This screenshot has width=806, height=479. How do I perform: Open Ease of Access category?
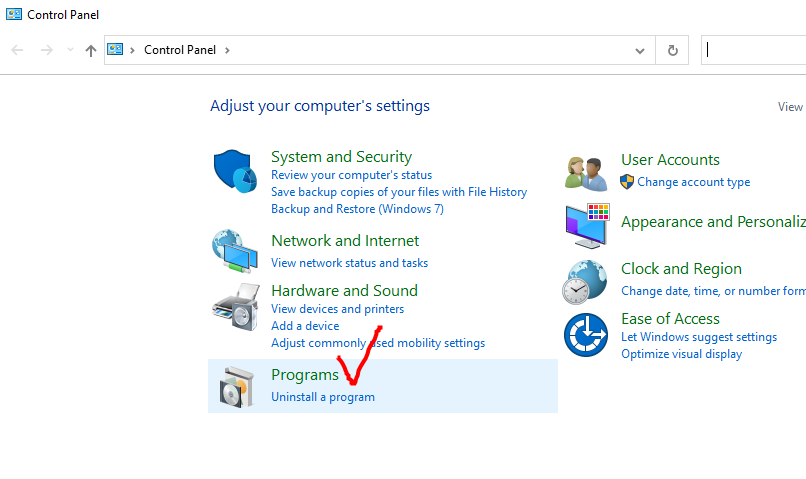(x=670, y=319)
